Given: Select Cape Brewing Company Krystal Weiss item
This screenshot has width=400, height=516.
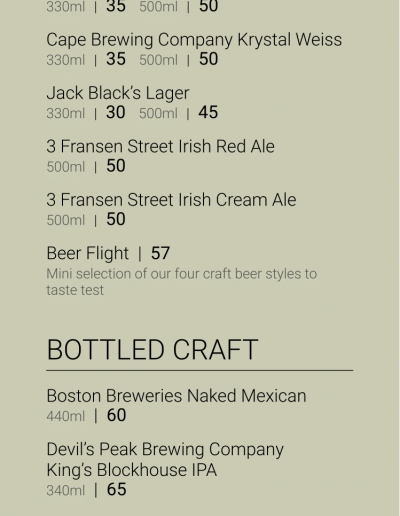Looking at the screenshot, I should [x=194, y=40].
